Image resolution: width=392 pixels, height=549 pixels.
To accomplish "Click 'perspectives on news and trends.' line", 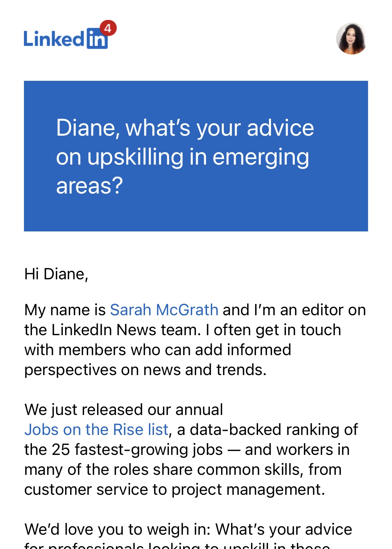I will point(145,370).
